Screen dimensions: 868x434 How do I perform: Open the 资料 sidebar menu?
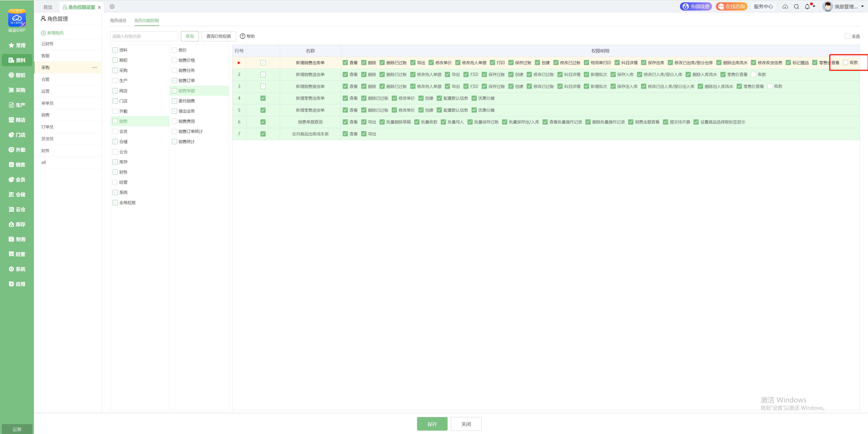pyautogui.click(x=17, y=60)
